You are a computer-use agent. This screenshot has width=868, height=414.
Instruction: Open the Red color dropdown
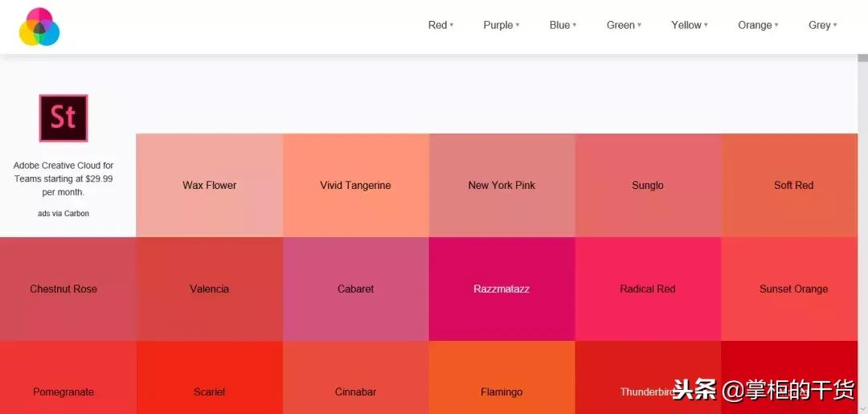pos(440,25)
